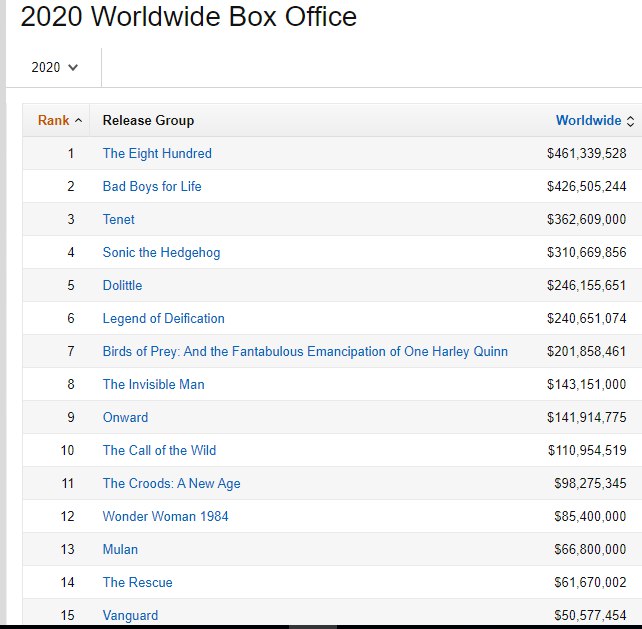Open the Mulan release page
The width and height of the screenshot is (642, 629).
pos(120,550)
